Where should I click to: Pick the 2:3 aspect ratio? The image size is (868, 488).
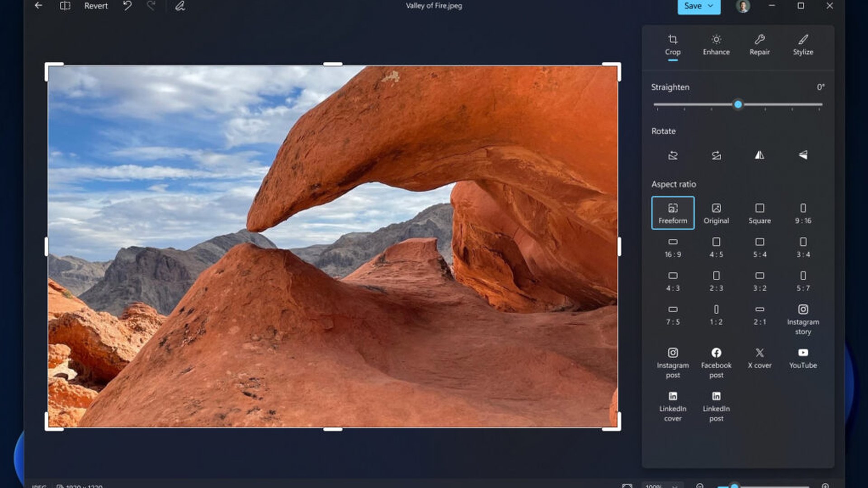tap(716, 281)
